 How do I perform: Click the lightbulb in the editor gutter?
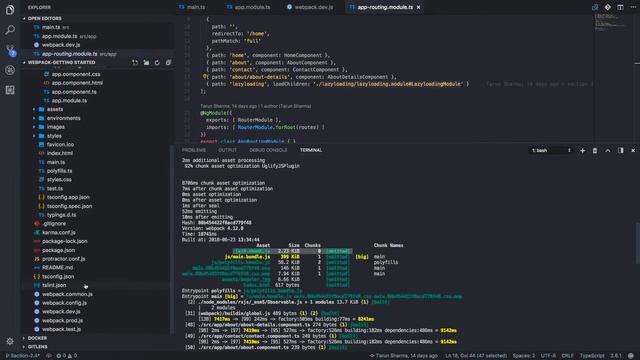click(x=205, y=76)
